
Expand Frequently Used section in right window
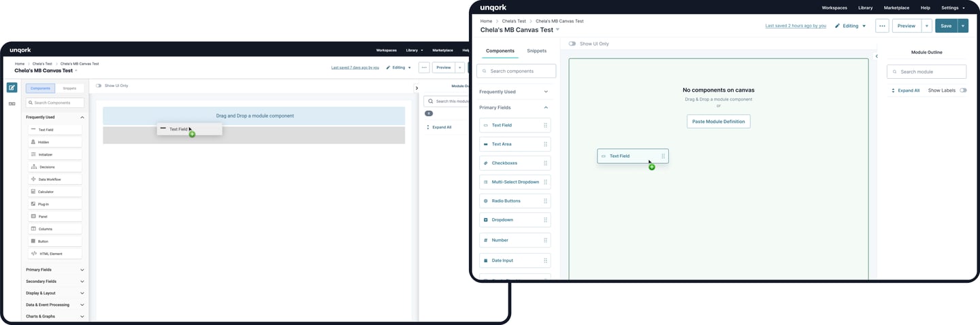point(546,92)
